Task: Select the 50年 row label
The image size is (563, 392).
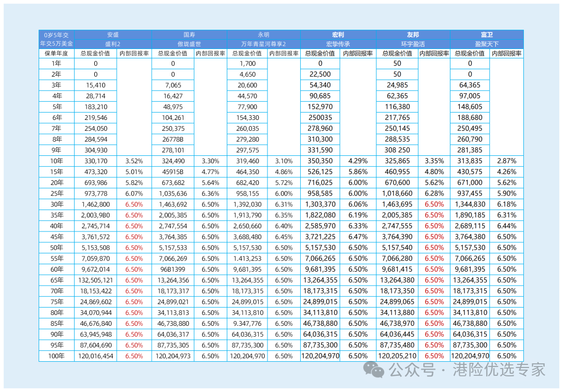Action: click(x=56, y=248)
